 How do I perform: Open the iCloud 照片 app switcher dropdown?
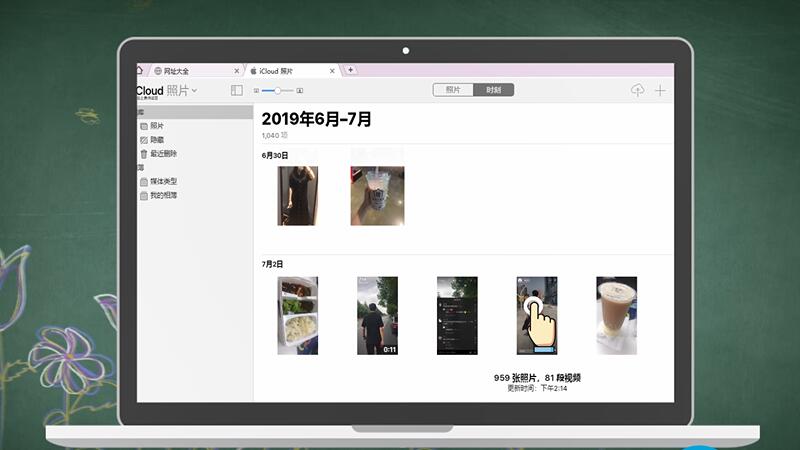pos(194,91)
